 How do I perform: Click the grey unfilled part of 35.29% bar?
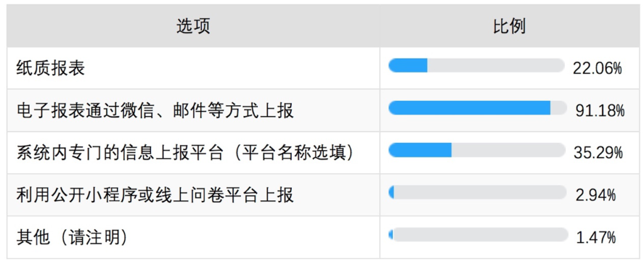508,150
